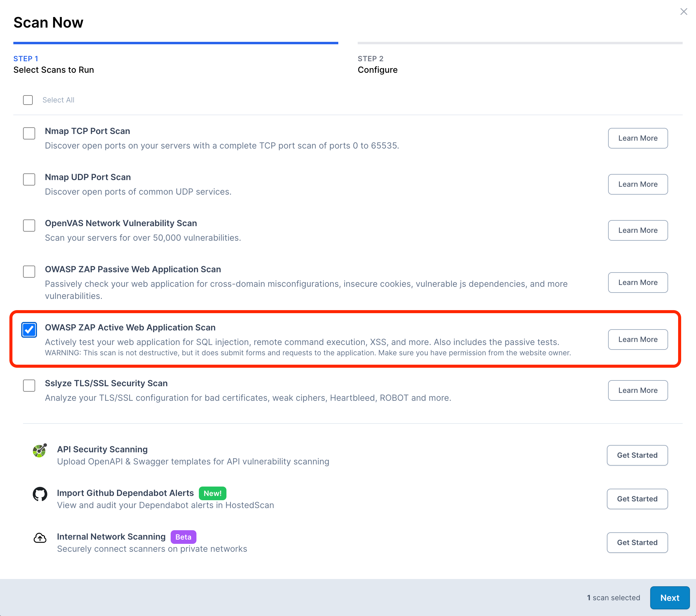This screenshot has width=696, height=616.
Task: Click the API Security Scanning icon
Action: (x=39, y=451)
